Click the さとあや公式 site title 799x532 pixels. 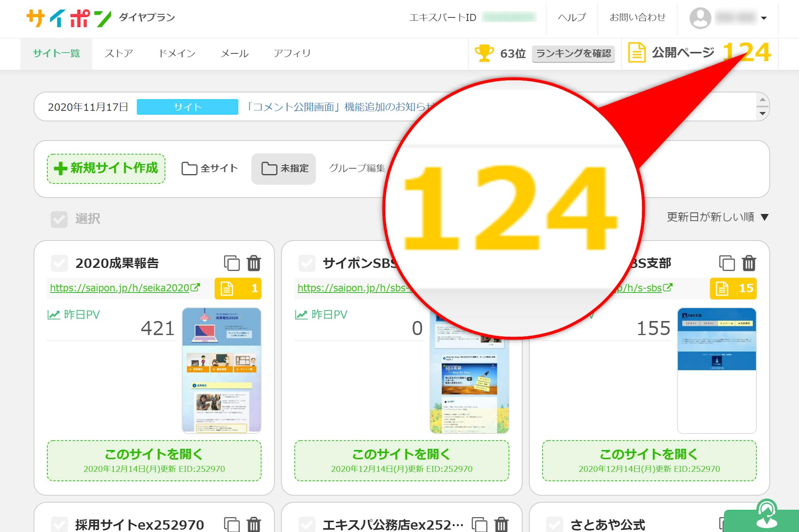pos(608,525)
